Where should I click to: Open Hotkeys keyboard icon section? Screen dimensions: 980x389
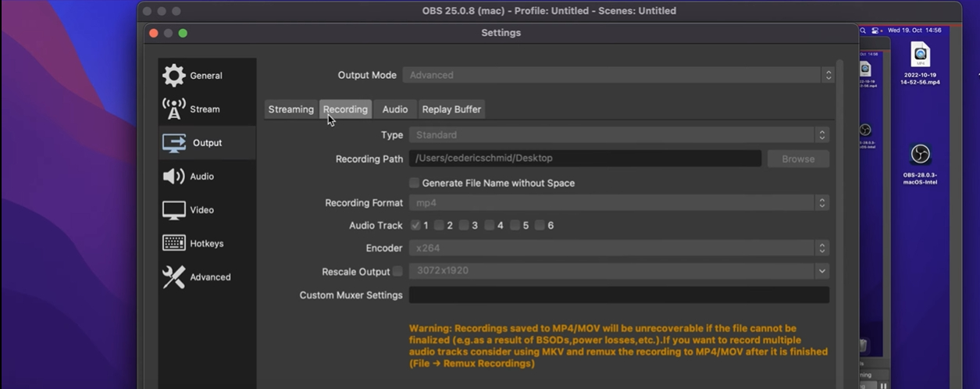coord(174,243)
